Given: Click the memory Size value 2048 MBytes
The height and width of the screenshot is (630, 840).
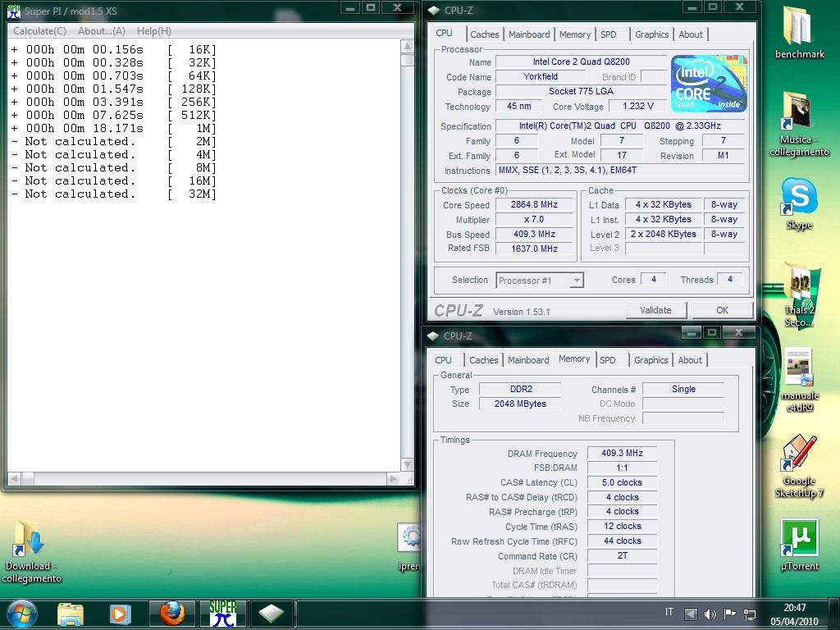Looking at the screenshot, I should [520, 404].
